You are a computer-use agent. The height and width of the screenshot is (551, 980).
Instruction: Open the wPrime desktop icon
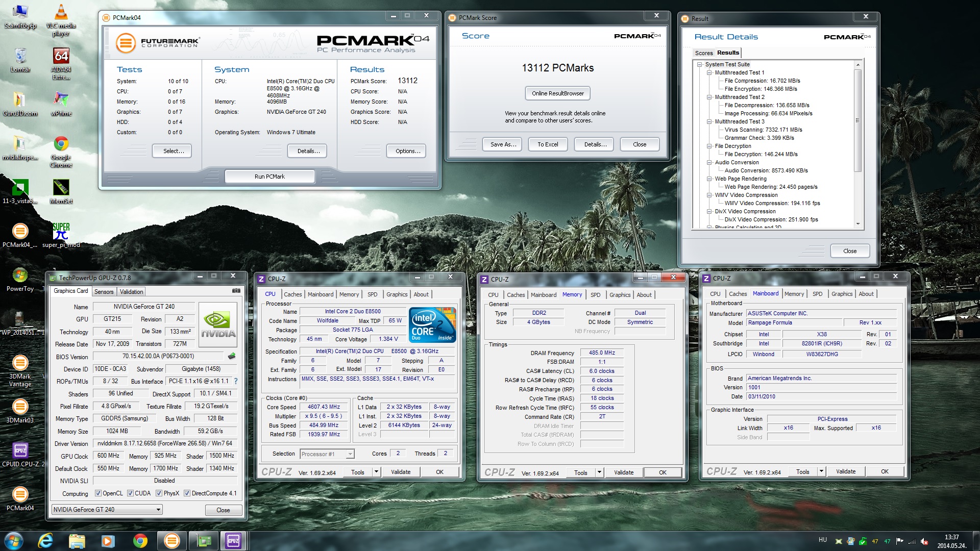61,104
